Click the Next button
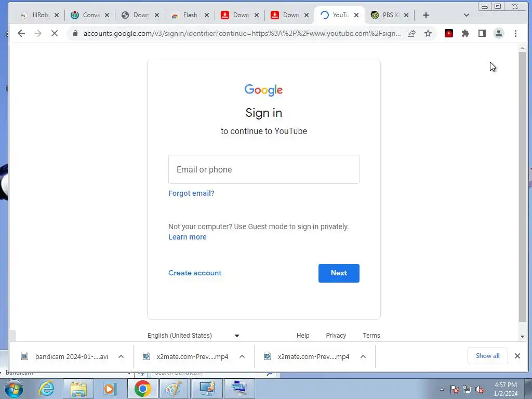 click(x=339, y=273)
